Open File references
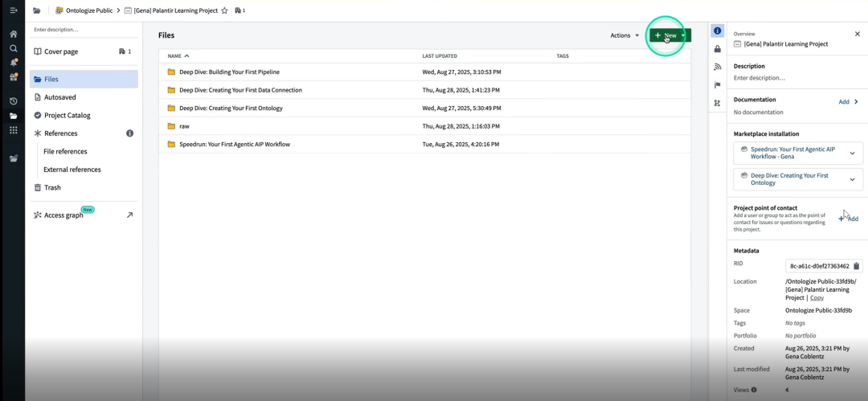Screen dimensions: 868x401 pyautogui.click(x=65, y=152)
